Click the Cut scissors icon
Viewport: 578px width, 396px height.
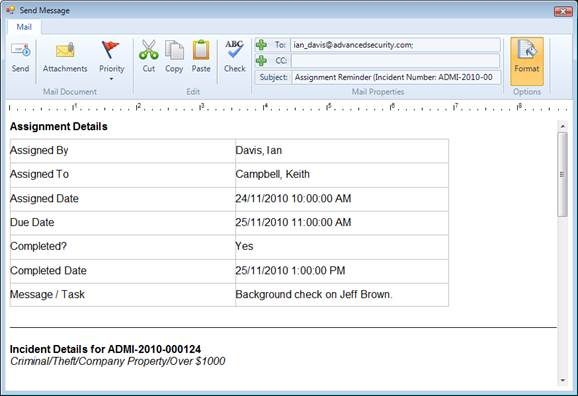[149, 50]
